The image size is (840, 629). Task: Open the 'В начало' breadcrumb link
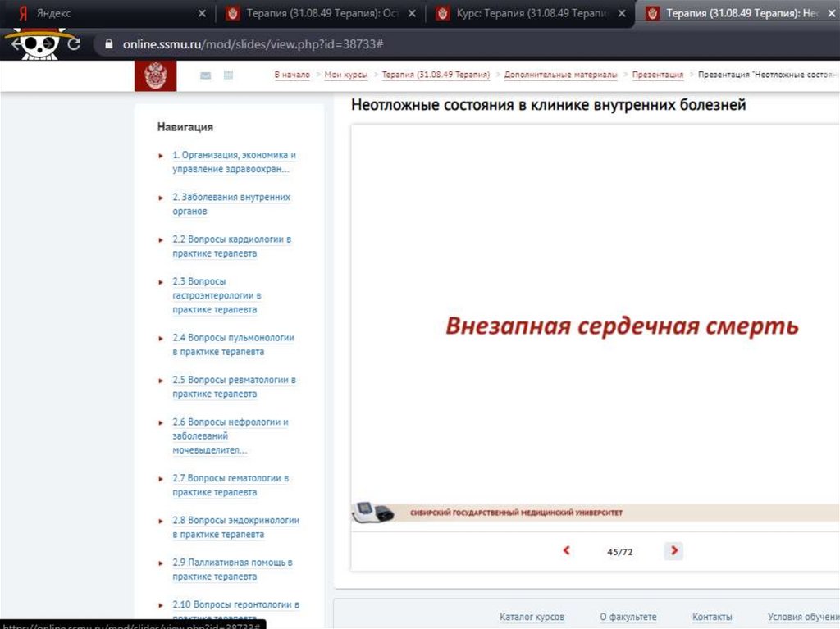(292, 75)
